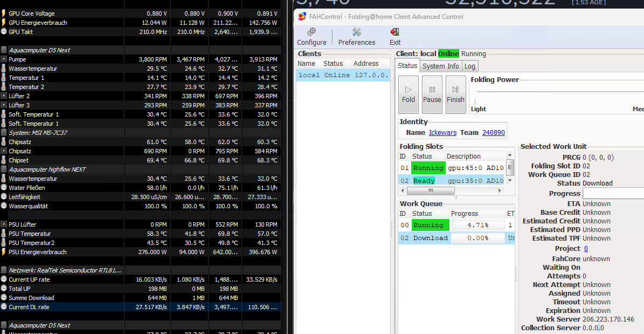The width and height of the screenshot is (644, 334).
Task: Click the Wasserqualität sensor icon
Action: click(4, 206)
